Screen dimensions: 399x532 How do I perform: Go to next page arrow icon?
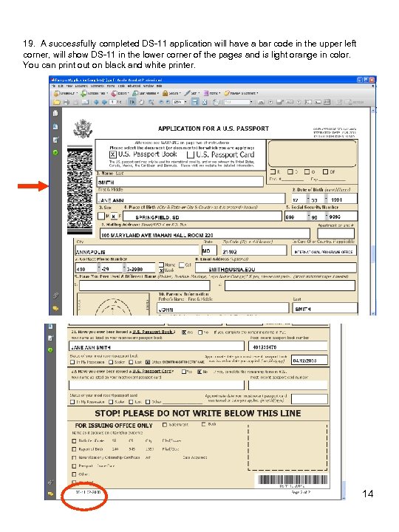[104, 102]
